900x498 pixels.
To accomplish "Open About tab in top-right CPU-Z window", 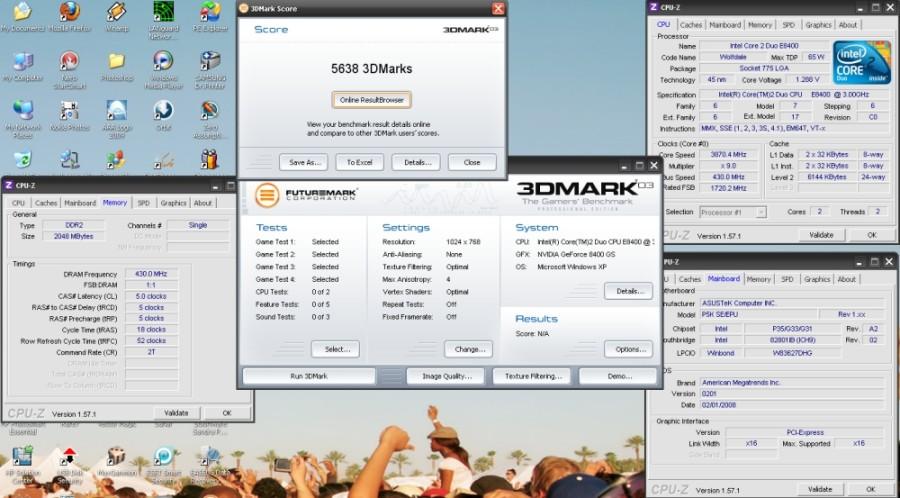I will (x=848, y=25).
